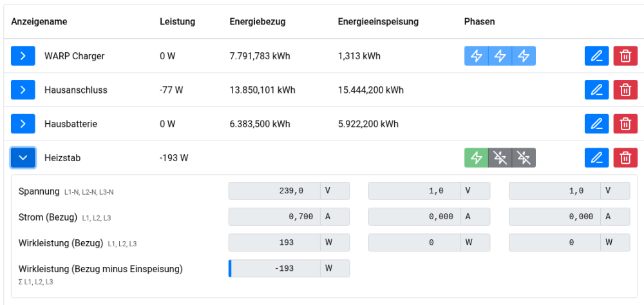Click the Wirkleistung sum bar showing -193 W
This screenshot has height=305, width=644.
(276, 268)
